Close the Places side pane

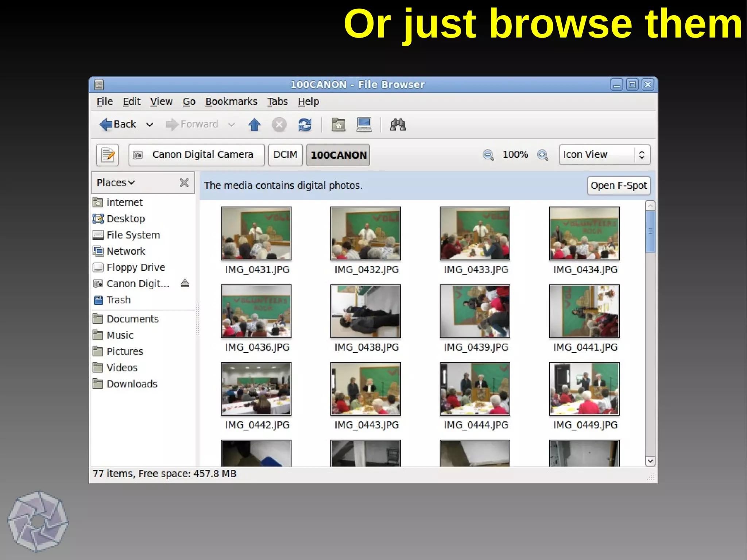tap(184, 182)
